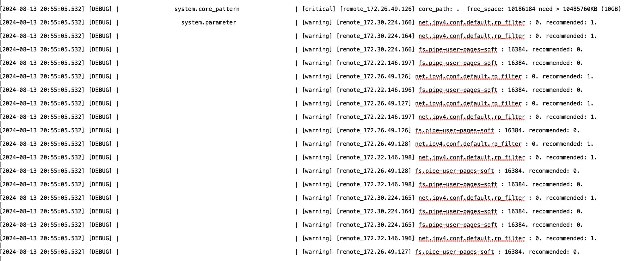
Task: Click fs.pipe-user-pages-soft for remote_172.22.146.196
Action: click(x=458, y=90)
